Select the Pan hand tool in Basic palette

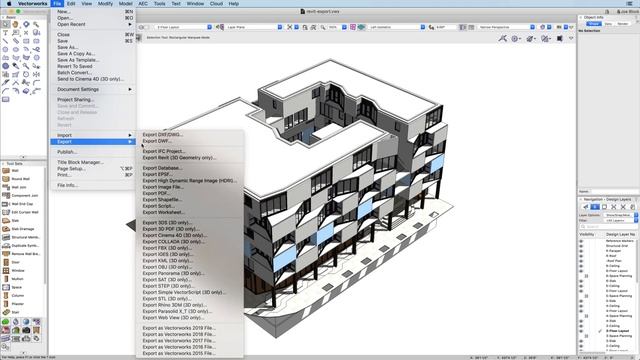coord(16,24)
